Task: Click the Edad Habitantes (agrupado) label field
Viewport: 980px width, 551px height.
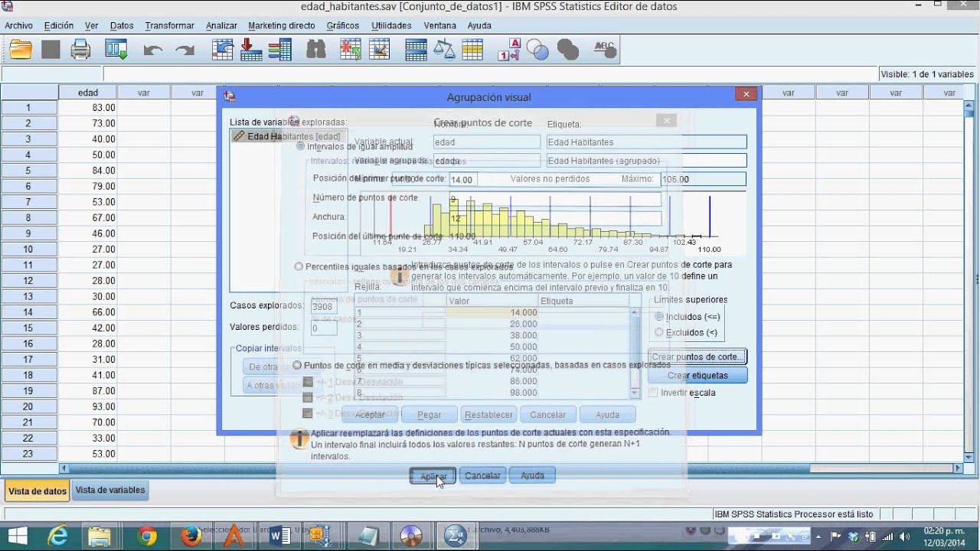Action: pos(647,161)
